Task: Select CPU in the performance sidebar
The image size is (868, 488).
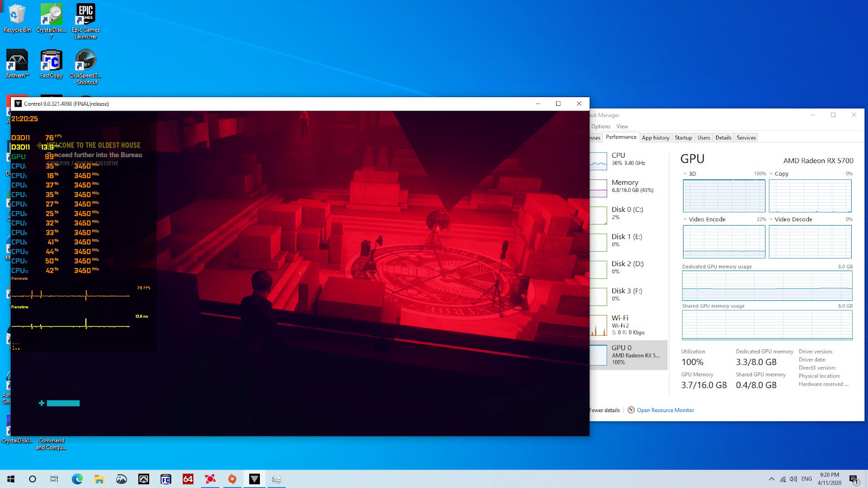Action: 629,160
